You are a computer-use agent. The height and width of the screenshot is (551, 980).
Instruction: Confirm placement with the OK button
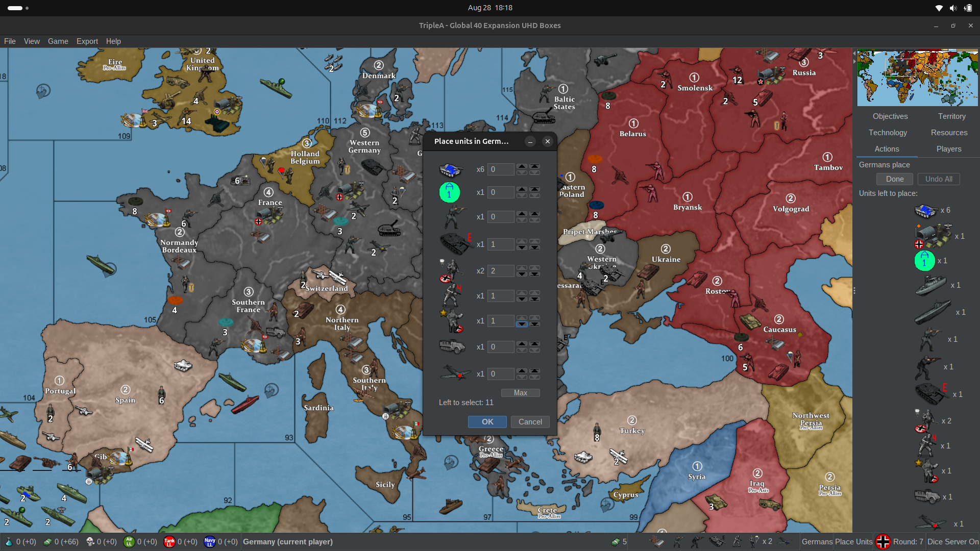[487, 422]
